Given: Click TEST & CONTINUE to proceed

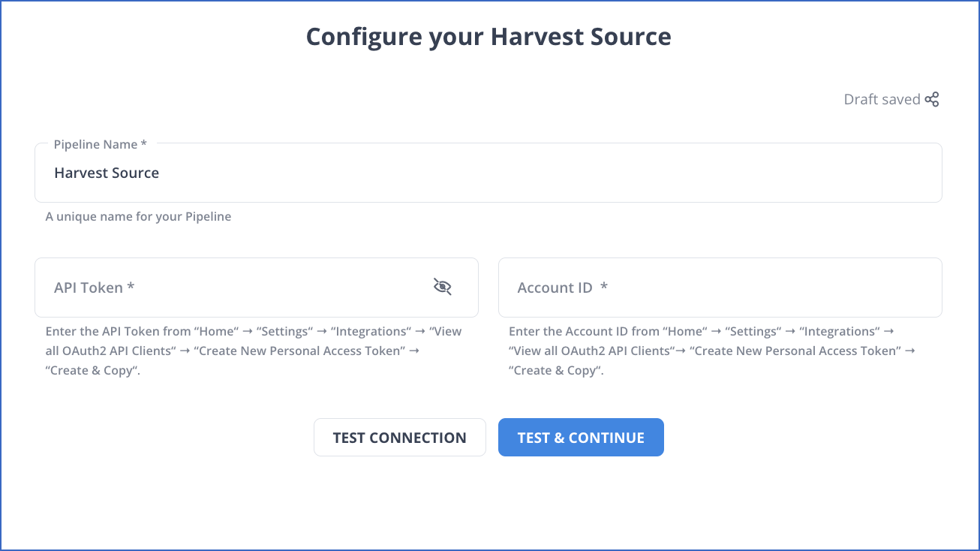Looking at the screenshot, I should coord(581,437).
